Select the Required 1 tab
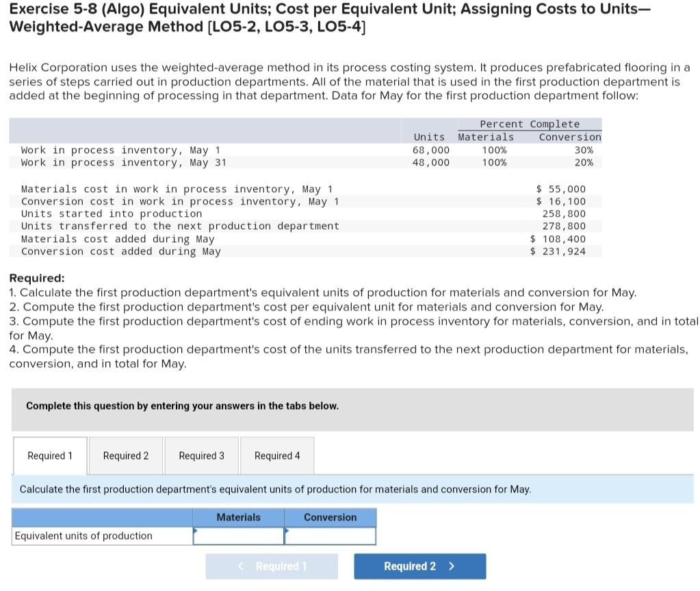This screenshot has width=700, height=591. click(49, 456)
